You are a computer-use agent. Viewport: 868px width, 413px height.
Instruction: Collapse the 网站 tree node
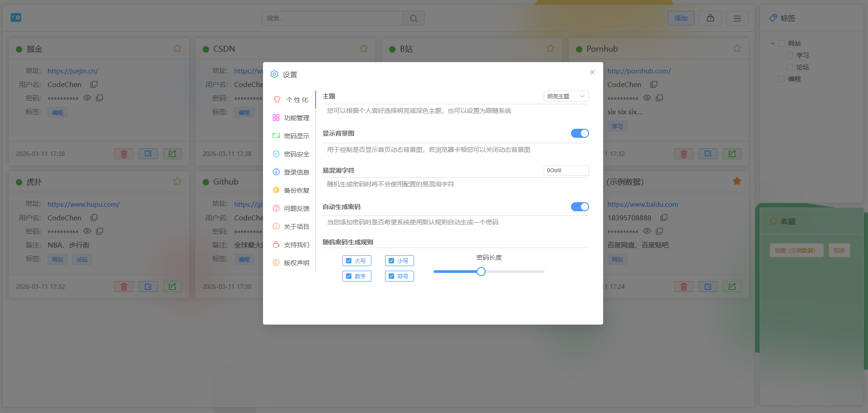coord(773,44)
